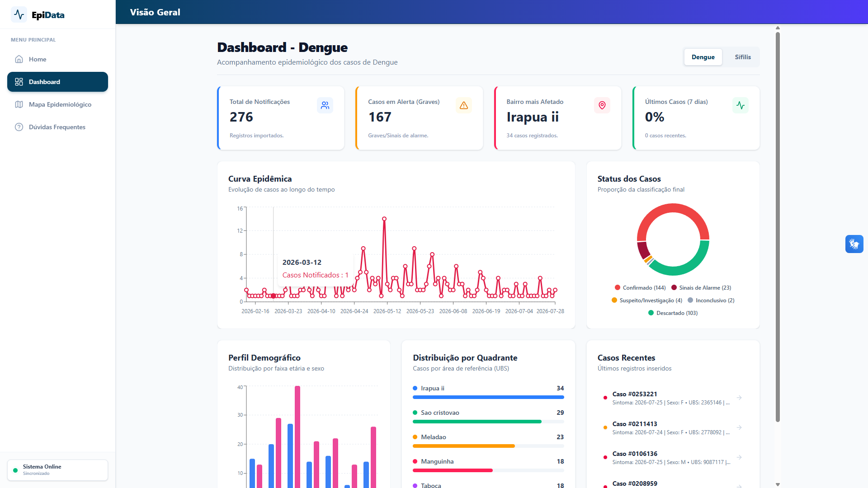
Task: Open Mapa Epidemiológico map icon
Action: (x=19, y=104)
